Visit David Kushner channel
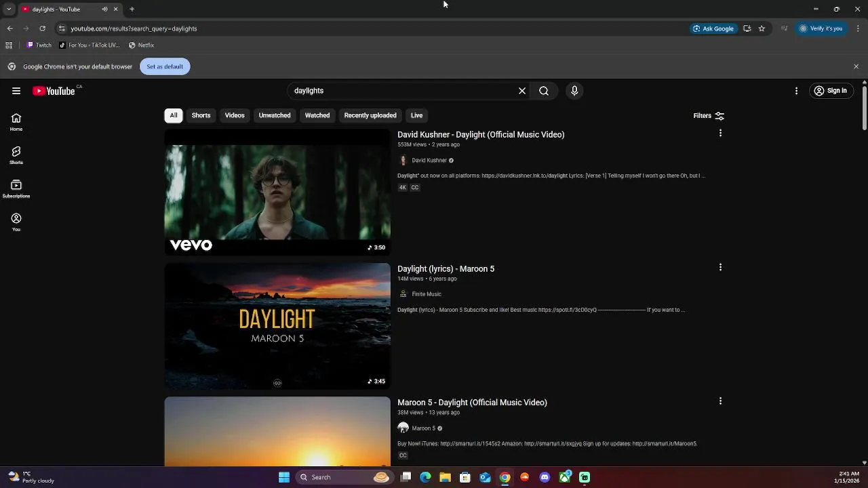 (429, 161)
